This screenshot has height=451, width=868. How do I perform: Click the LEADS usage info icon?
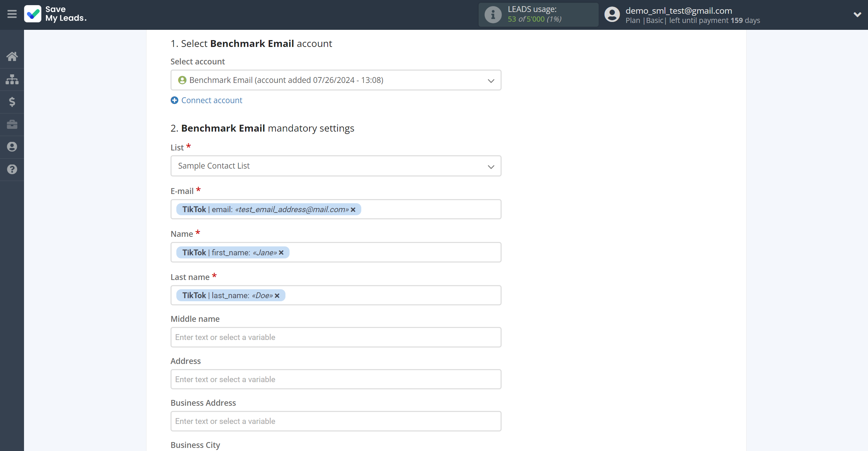(493, 15)
